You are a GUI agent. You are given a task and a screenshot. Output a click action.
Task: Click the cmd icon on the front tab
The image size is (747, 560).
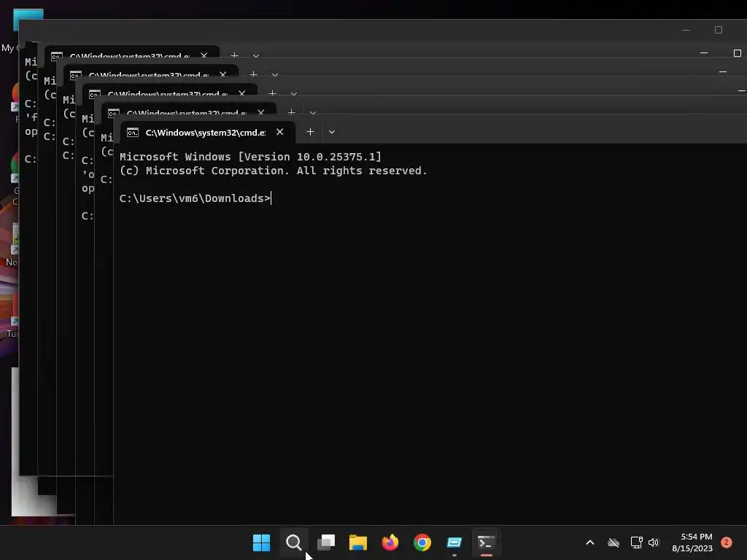[x=133, y=133]
